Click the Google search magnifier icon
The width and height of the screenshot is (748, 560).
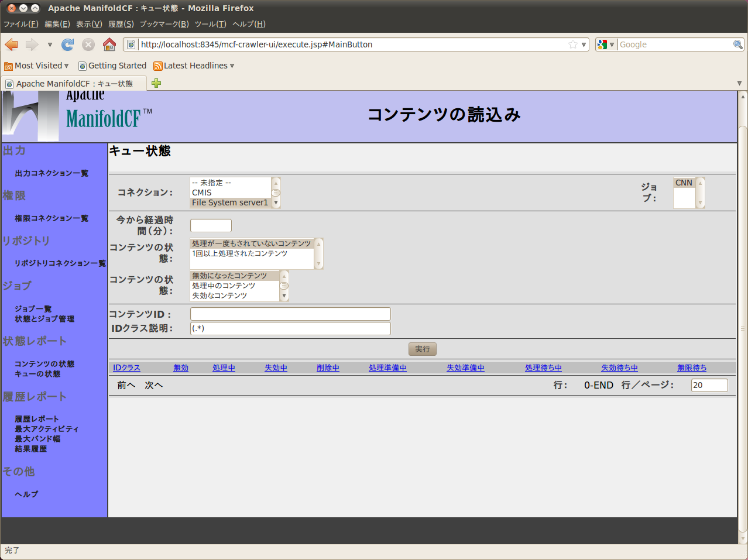[737, 44]
